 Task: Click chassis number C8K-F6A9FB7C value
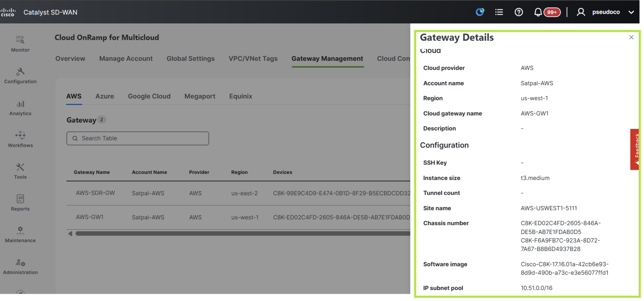560,245
